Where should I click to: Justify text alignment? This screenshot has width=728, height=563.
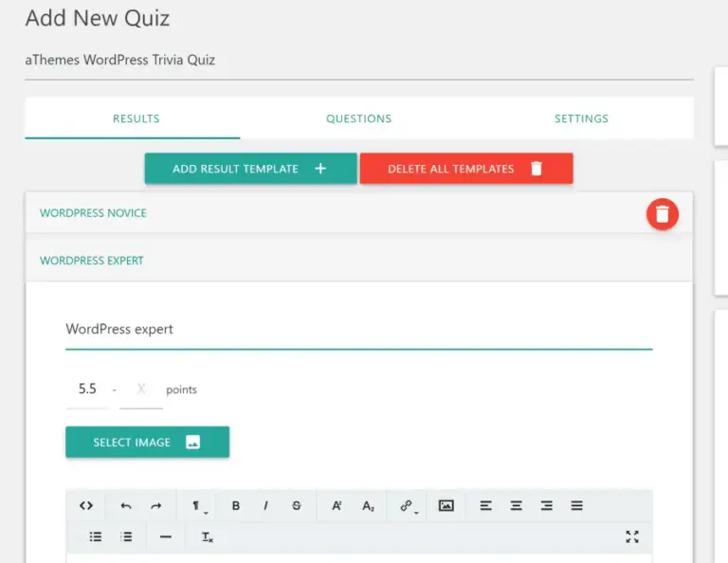(576, 506)
